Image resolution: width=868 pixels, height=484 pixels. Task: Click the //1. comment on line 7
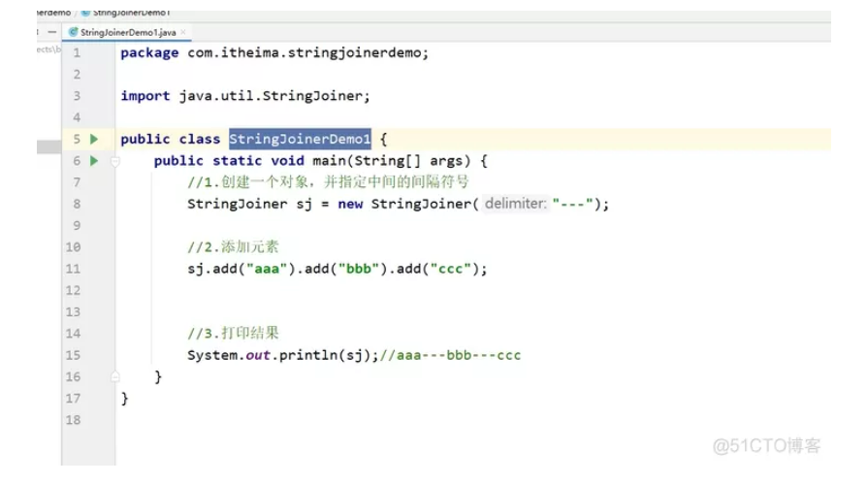pyautogui.click(x=328, y=182)
